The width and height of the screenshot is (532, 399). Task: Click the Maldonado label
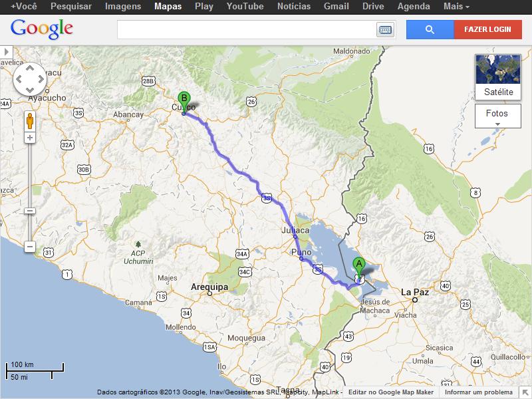(352, 51)
